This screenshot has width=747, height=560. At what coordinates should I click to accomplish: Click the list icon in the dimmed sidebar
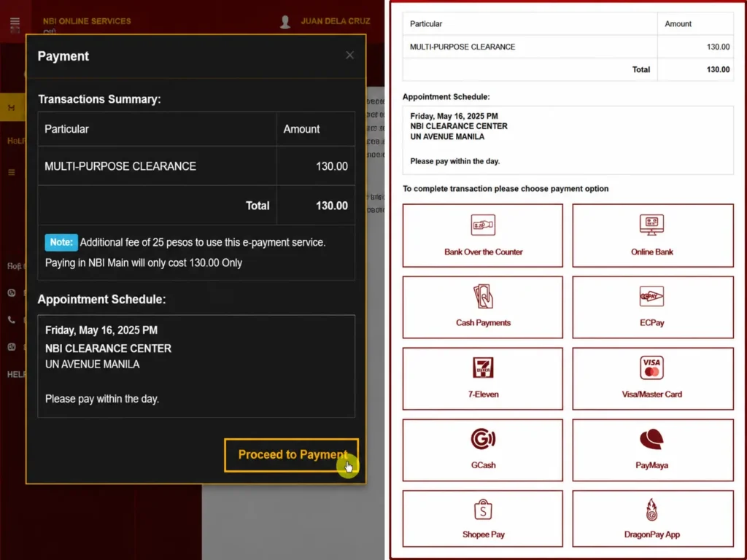tap(12, 172)
